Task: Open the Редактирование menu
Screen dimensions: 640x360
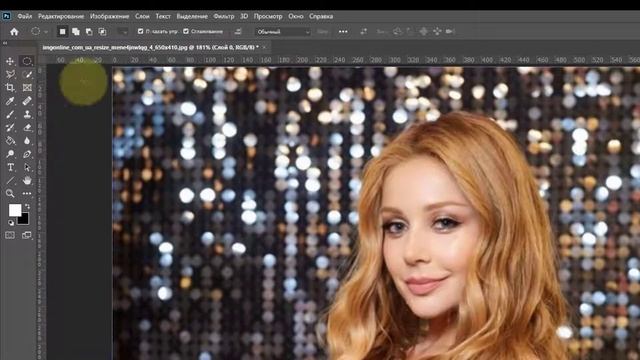Action: (61, 16)
